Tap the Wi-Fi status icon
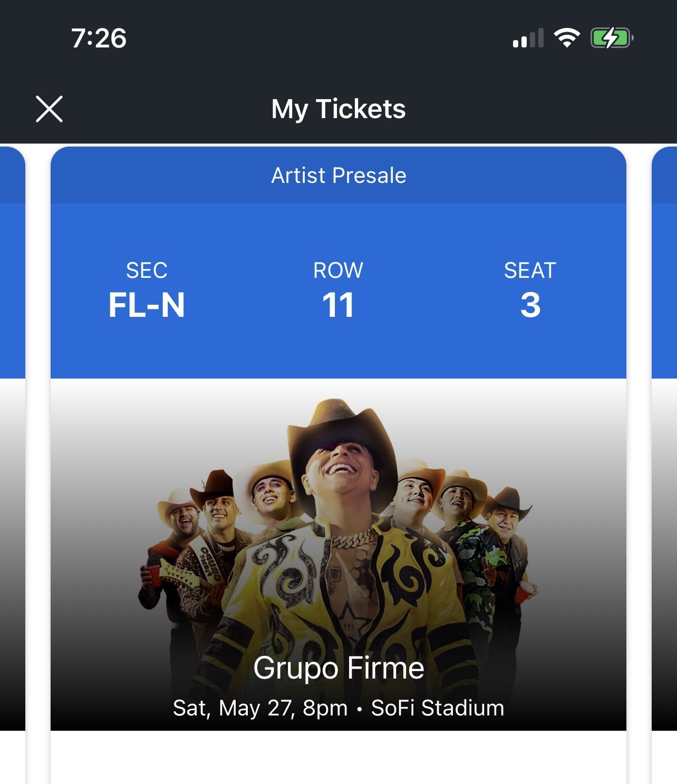This screenshot has height=784, width=677. (x=567, y=38)
